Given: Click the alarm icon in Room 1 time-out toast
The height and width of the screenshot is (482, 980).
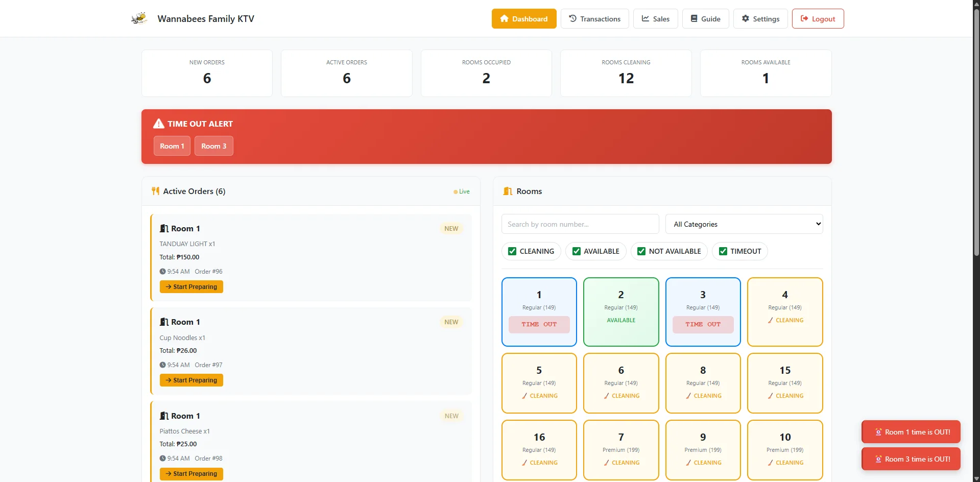Looking at the screenshot, I should pyautogui.click(x=878, y=432).
